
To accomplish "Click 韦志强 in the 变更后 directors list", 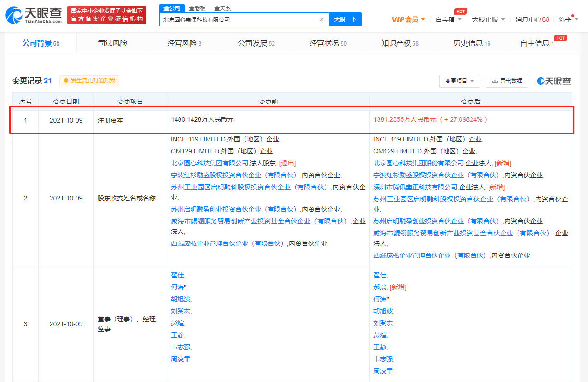I will (x=383, y=359).
